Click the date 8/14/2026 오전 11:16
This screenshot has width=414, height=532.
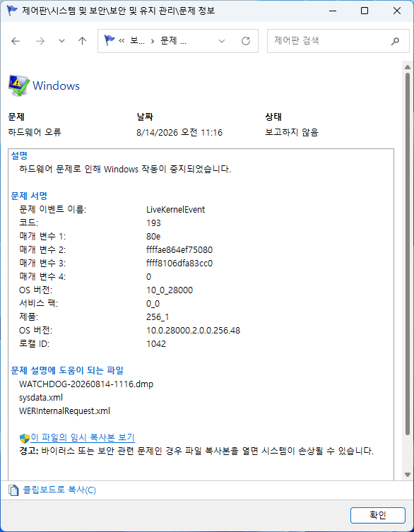(x=179, y=133)
